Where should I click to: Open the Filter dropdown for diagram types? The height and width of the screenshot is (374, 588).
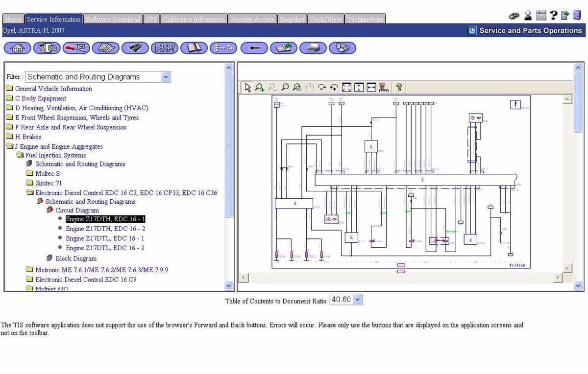(165, 77)
